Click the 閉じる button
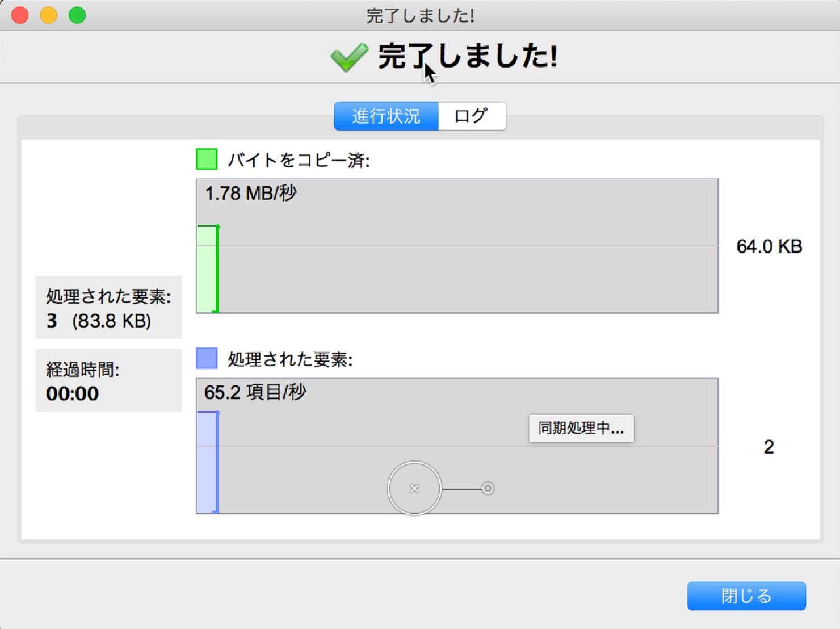The width and height of the screenshot is (840, 629). 746,596
